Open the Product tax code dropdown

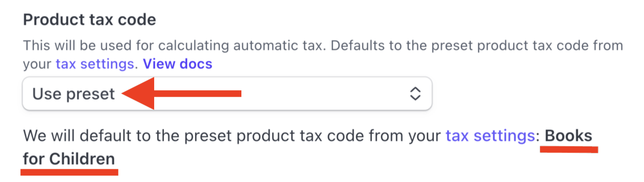click(227, 94)
